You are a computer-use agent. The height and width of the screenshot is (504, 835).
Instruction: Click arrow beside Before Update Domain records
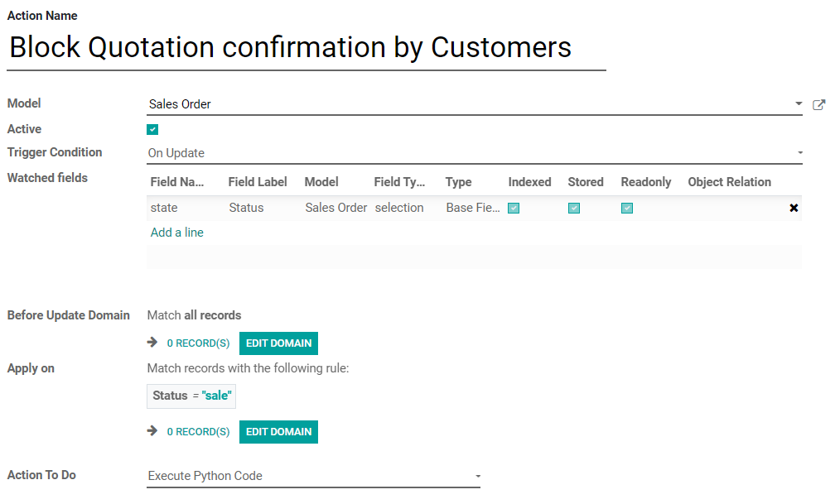click(152, 343)
